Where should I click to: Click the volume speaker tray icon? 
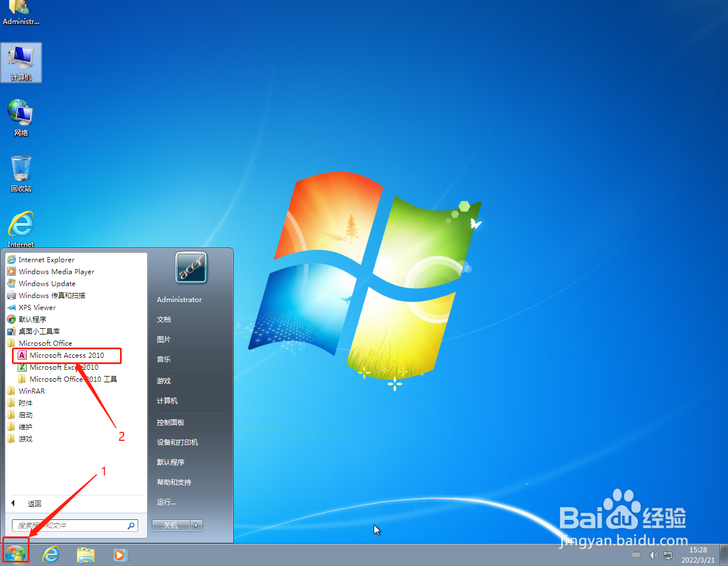click(x=653, y=555)
